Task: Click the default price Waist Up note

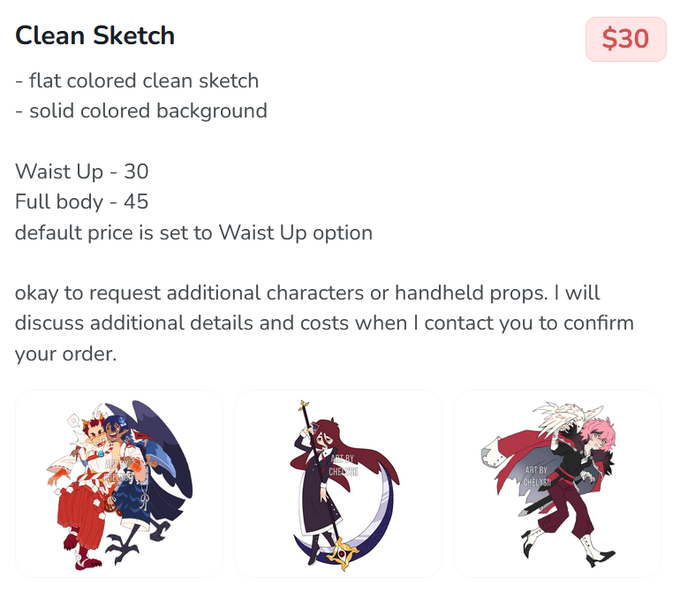Action: click(x=194, y=233)
